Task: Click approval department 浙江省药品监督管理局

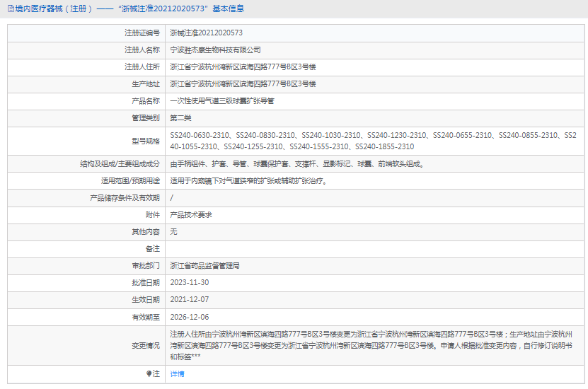Action: tap(204, 266)
